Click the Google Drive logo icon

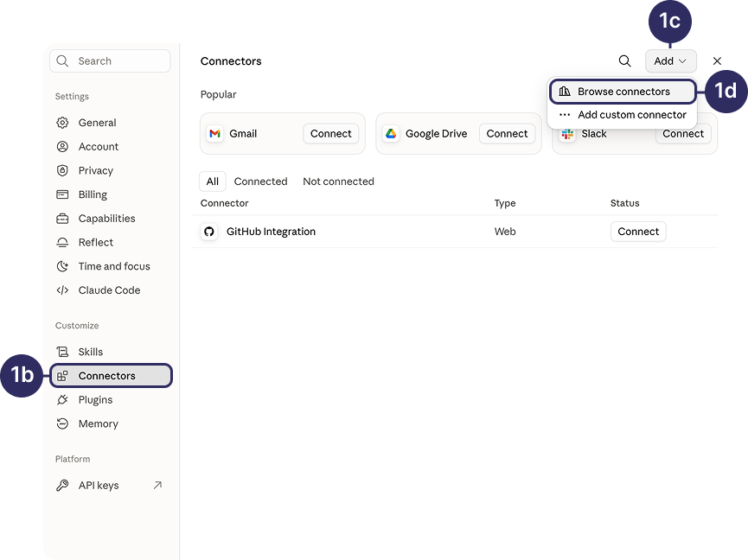[x=391, y=133]
